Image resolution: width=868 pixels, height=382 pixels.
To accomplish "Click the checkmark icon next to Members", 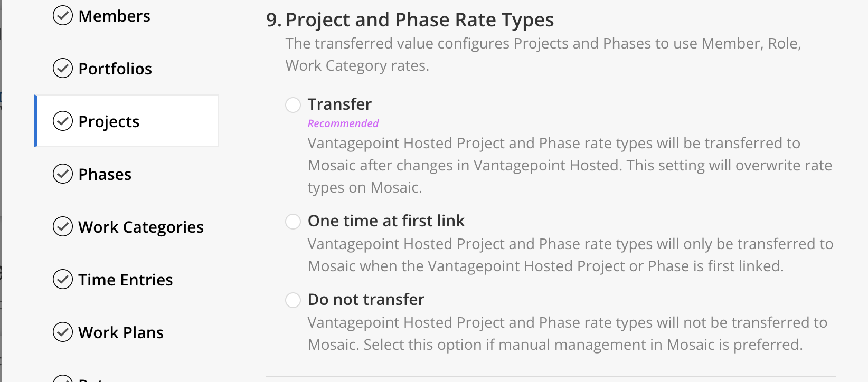I will coord(63,16).
